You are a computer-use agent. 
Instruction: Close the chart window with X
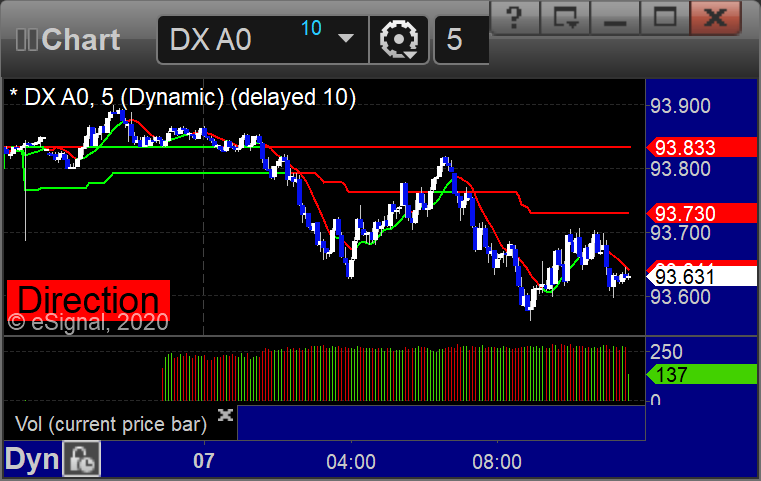coord(715,18)
